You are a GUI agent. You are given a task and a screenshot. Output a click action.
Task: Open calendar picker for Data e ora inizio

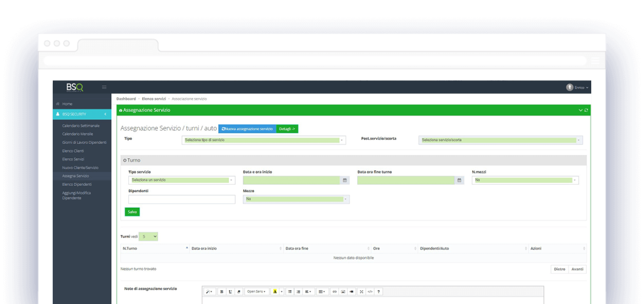(345, 180)
